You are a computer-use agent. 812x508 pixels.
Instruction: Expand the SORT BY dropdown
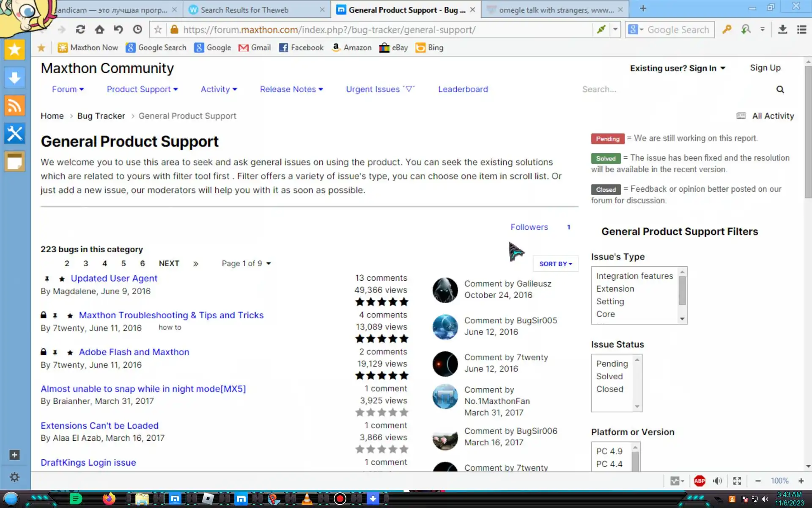[x=555, y=264]
